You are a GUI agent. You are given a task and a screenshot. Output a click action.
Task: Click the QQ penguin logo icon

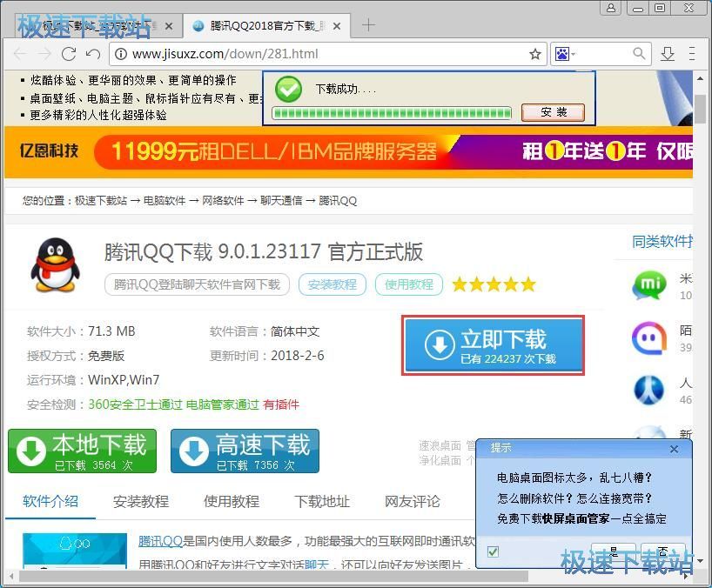point(56,264)
